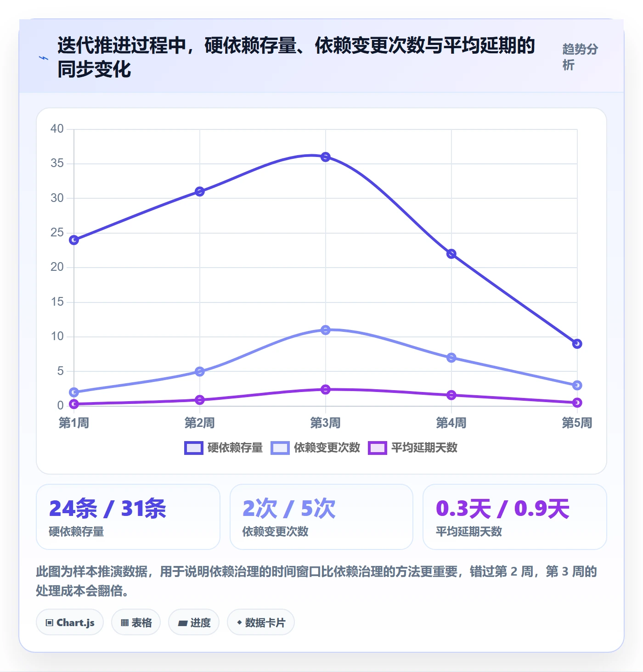Toggle 硬依赖存量 legend swatch
Image resolution: width=643 pixels, height=672 pixels.
pos(193,448)
